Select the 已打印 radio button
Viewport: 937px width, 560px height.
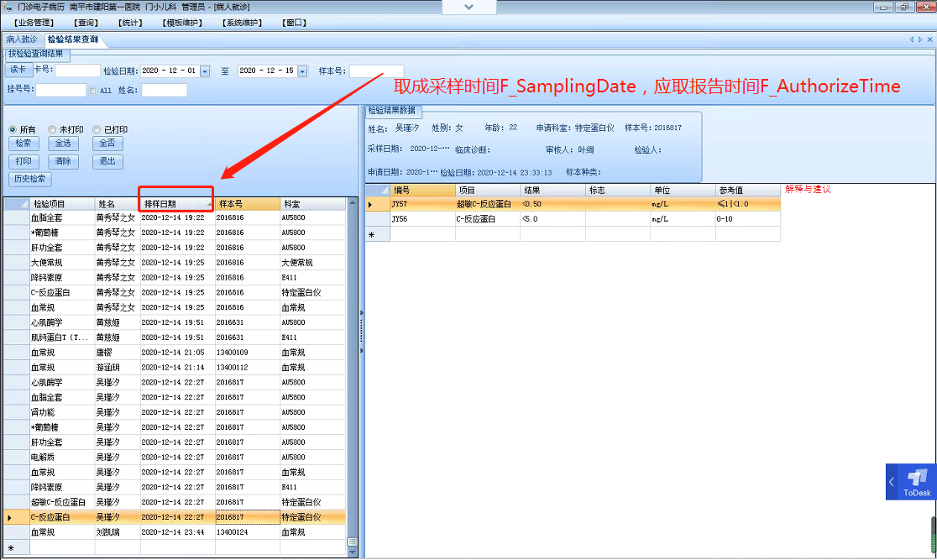click(97, 129)
